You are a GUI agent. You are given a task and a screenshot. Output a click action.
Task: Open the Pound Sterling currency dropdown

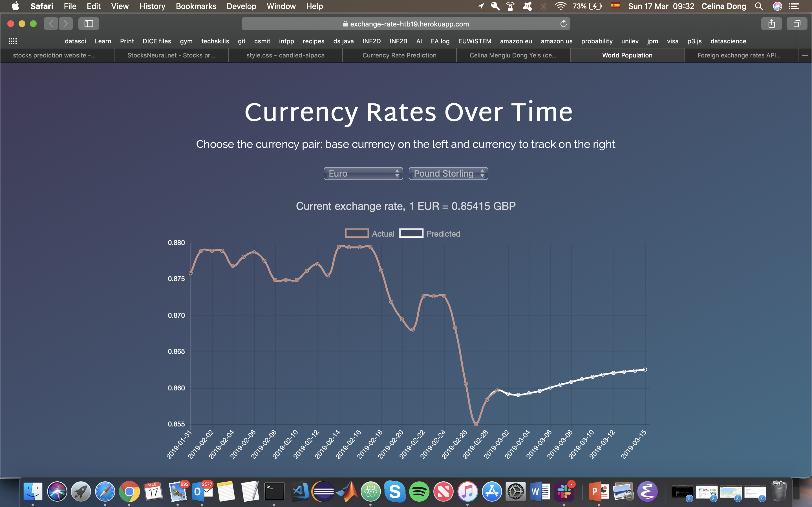(x=448, y=173)
